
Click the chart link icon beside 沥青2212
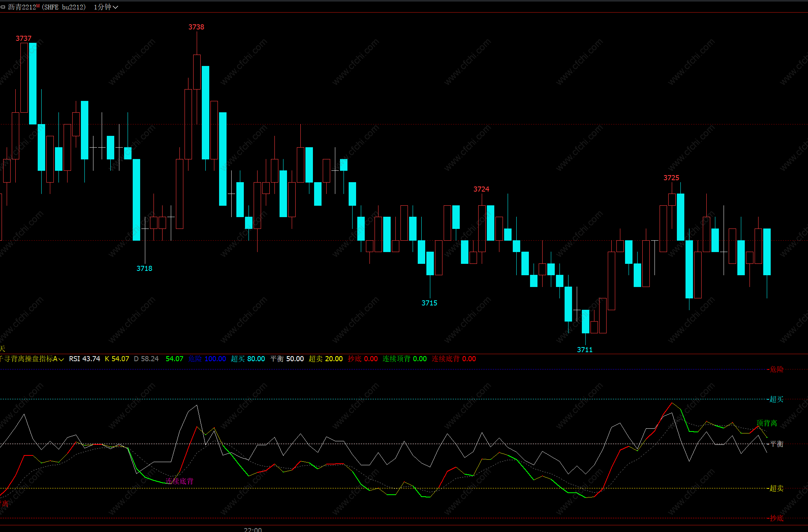coord(3,7)
